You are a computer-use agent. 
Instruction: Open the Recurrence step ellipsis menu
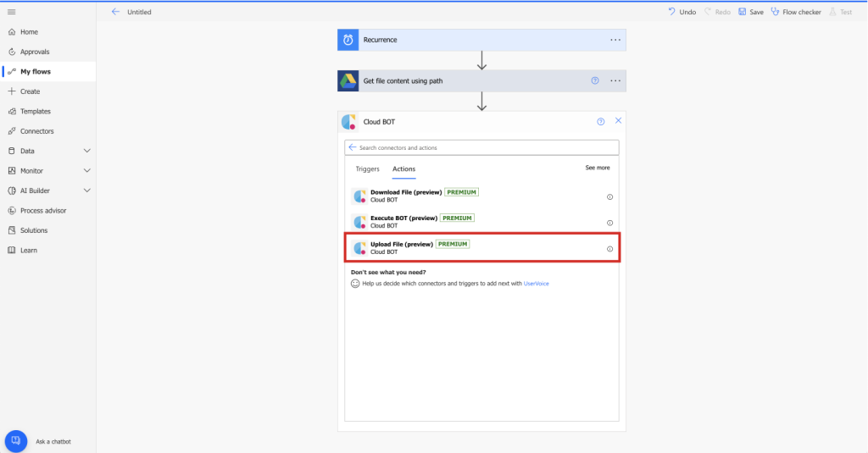tap(615, 40)
